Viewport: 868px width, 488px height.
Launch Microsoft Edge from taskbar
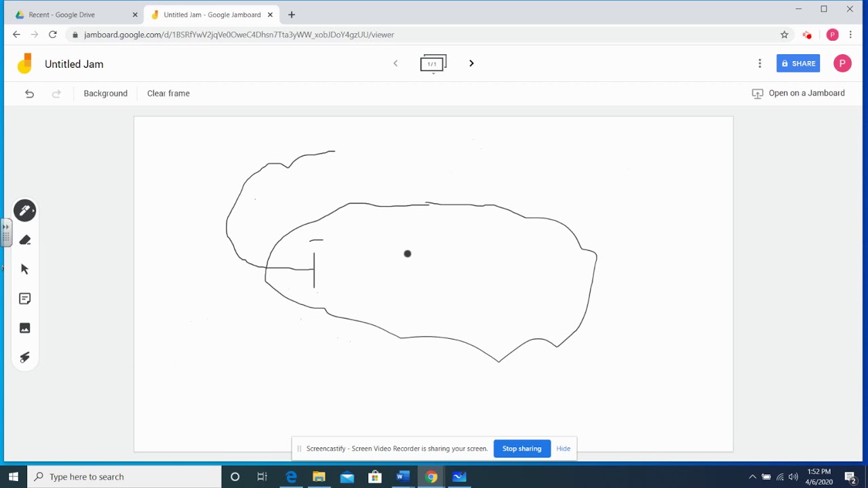click(x=291, y=477)
